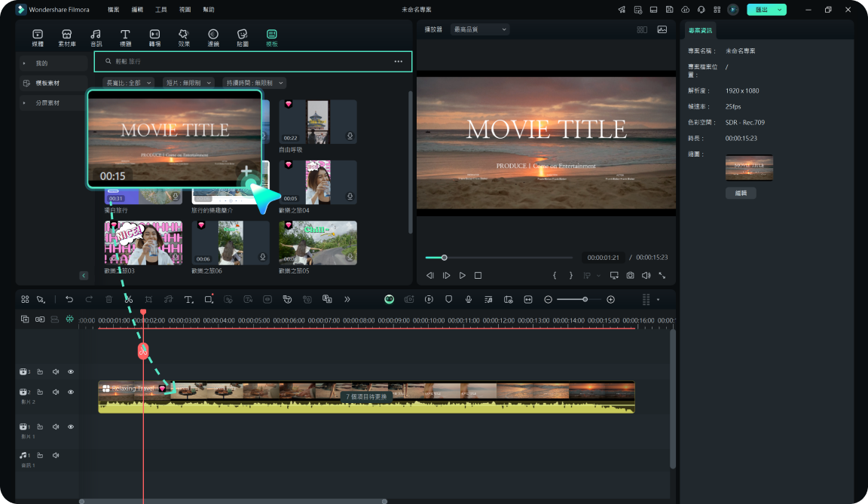The height and width of the screenshot is (504, 868).
Task: Toggle visibility eye of video track 3
Action: (71, 371)
